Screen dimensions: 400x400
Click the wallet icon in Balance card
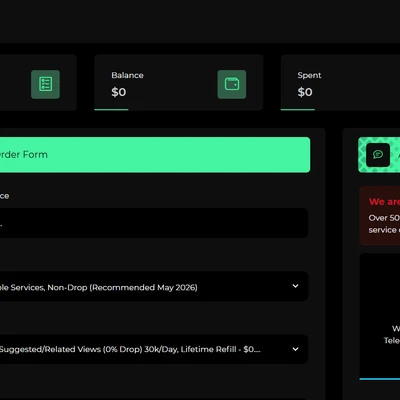[232, 84]
